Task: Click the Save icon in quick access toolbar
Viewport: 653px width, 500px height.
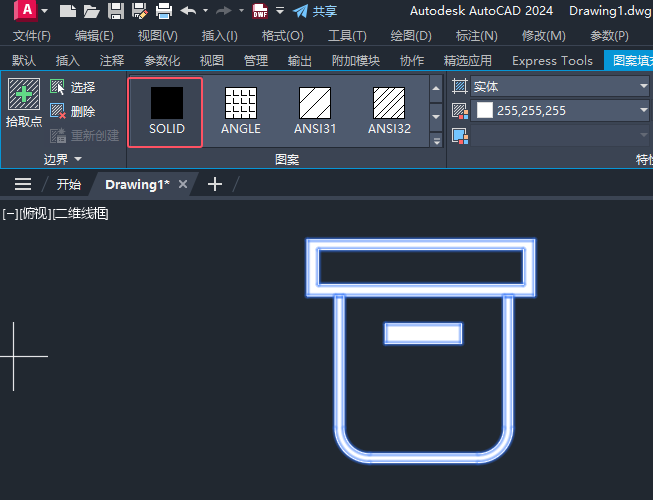Action: [x=116, y=11]
